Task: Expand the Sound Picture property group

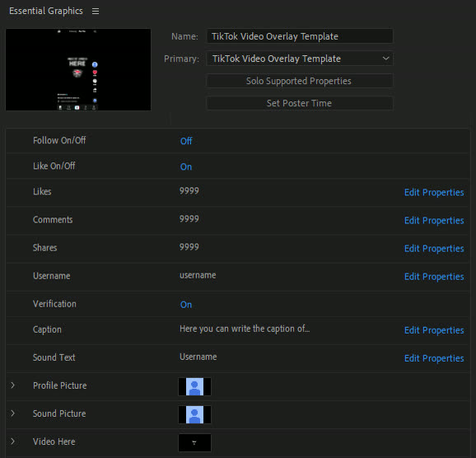Action: tap(12, 414)
